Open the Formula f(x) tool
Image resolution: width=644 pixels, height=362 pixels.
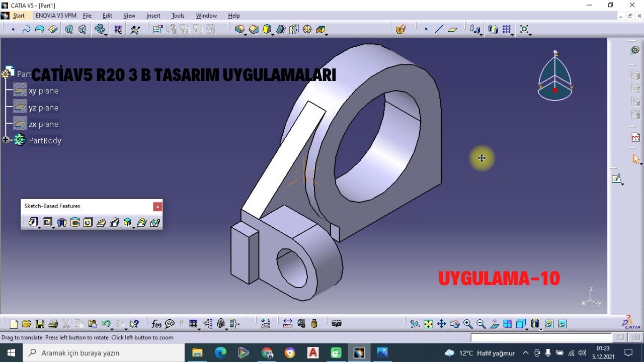[156, 324]
